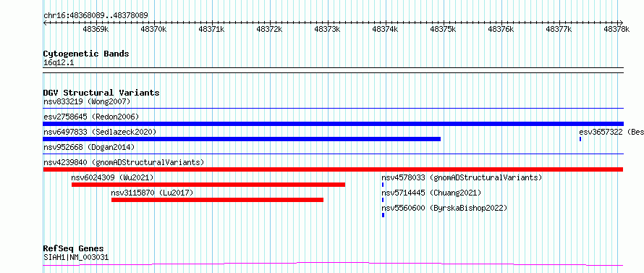The width and height of the screenshot is (644, 273).
Task: Open the nsv6497833 (Sedlazeck2020) label
Action: coord(100,132)
